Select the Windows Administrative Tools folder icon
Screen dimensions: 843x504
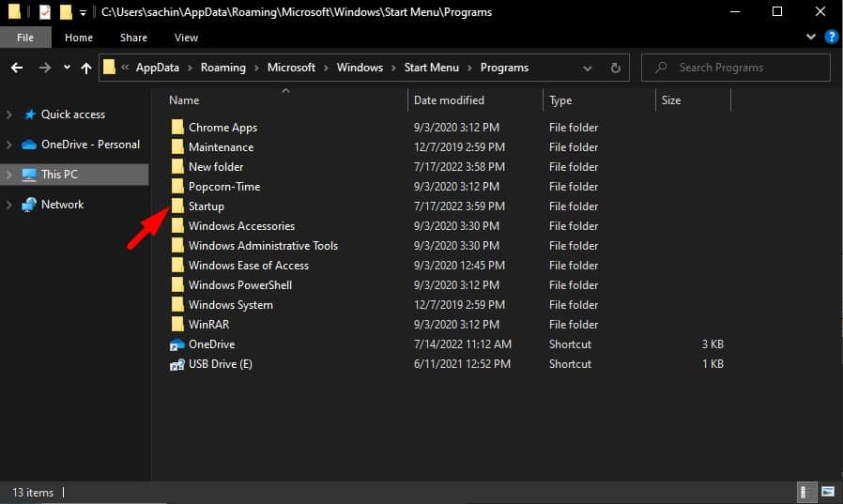(x=177, y=246)
